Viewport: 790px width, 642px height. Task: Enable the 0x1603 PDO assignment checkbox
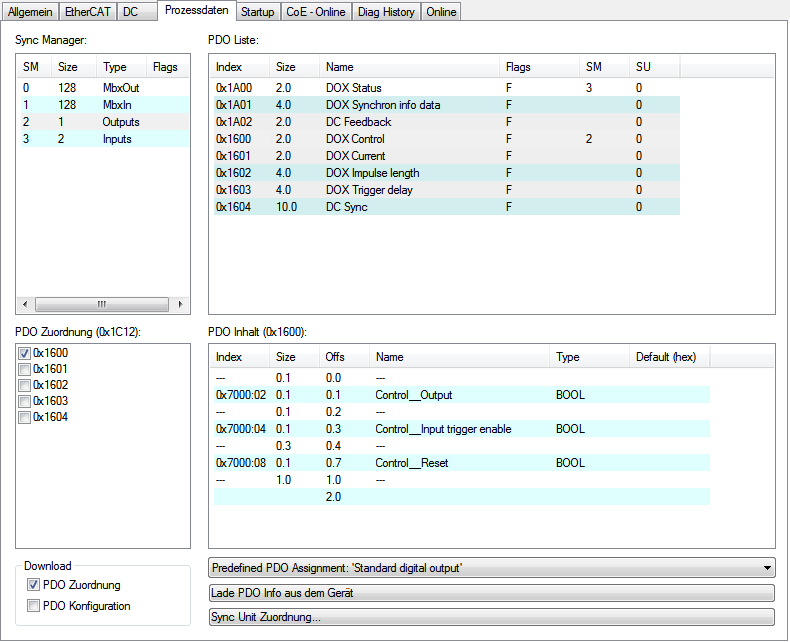click(24, 402)
